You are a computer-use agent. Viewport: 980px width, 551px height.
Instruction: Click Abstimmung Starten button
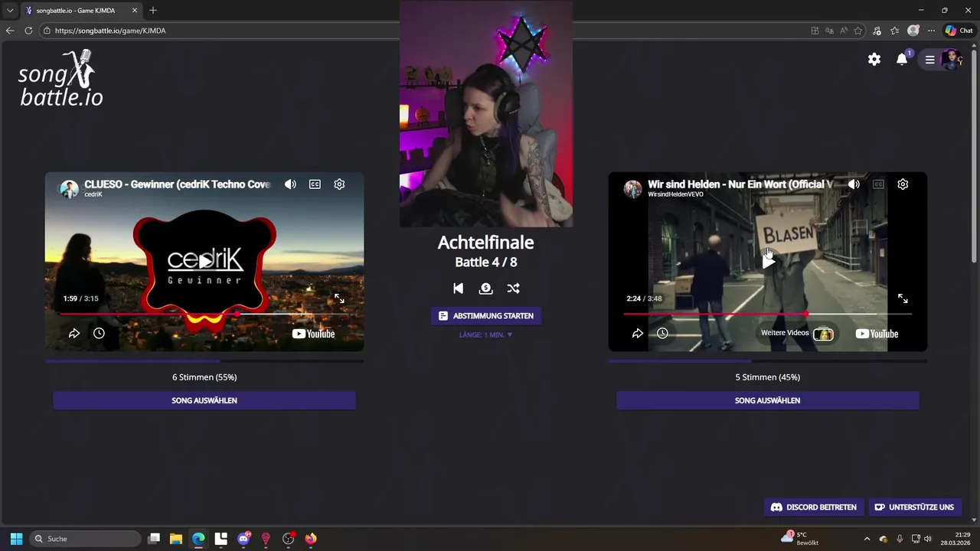coord(486,316)
